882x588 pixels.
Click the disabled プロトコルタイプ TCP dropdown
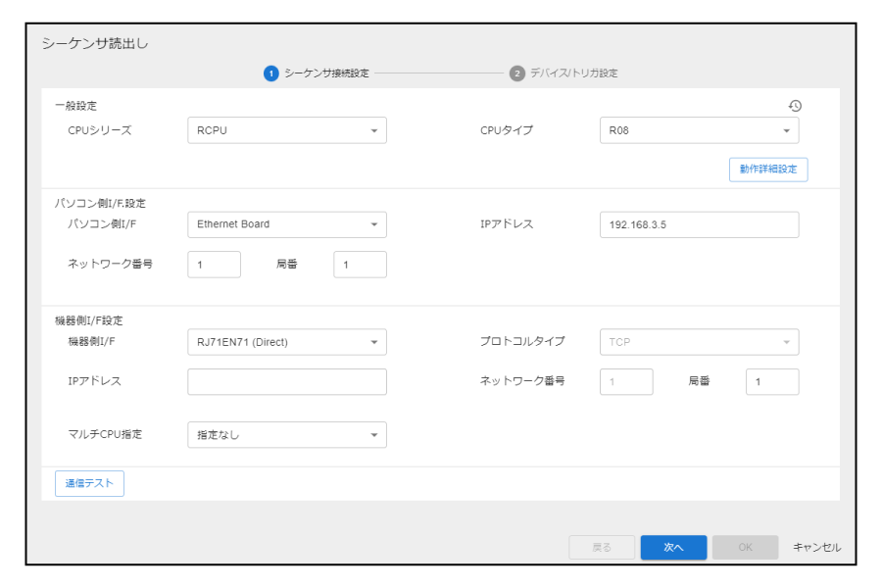(698, 342)
